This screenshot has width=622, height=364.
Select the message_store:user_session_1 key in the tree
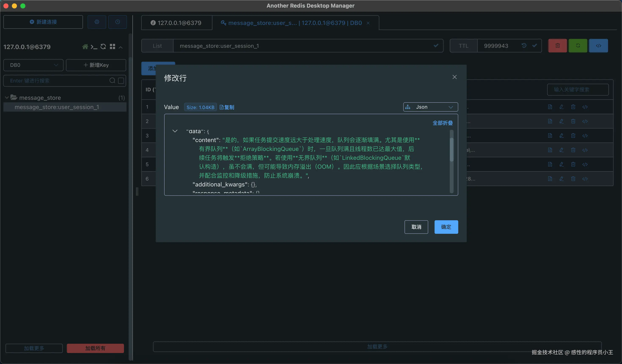tap(57, 107)
